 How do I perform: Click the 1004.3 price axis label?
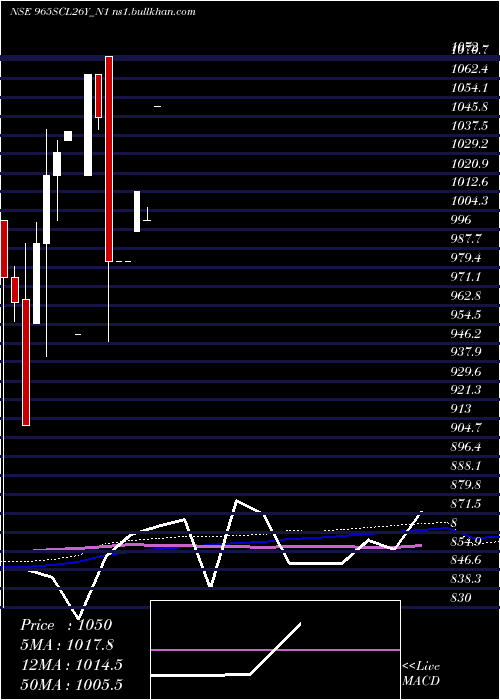coord(470,201)
